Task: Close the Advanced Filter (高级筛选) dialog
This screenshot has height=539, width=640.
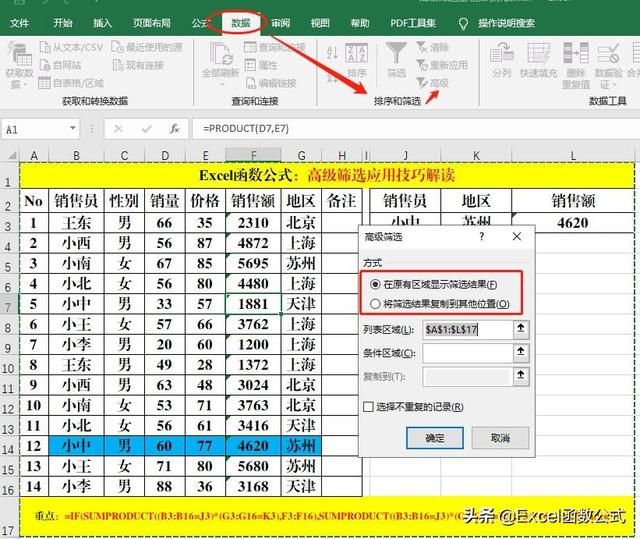Action: pos(517,236)
